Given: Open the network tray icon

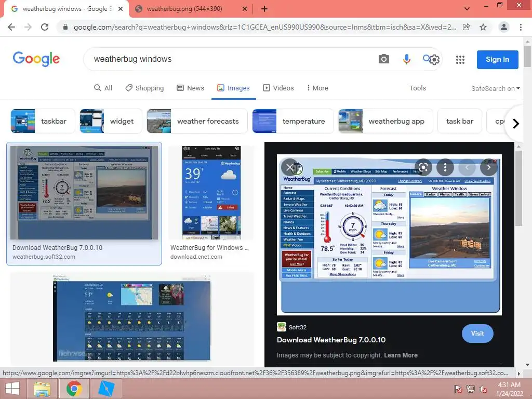Looking at the screenshot, I should pyautogui.click(x=471, y=389).
